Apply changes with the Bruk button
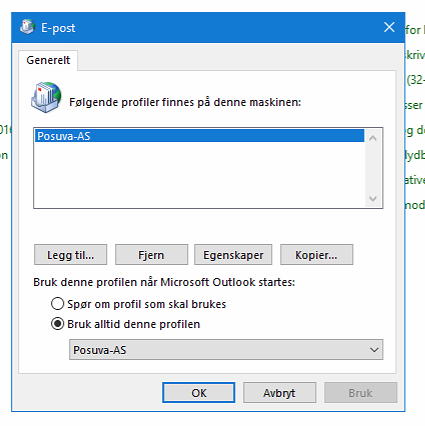The height and width of the screenshot is (426, 425). click(x=360, y=393)
